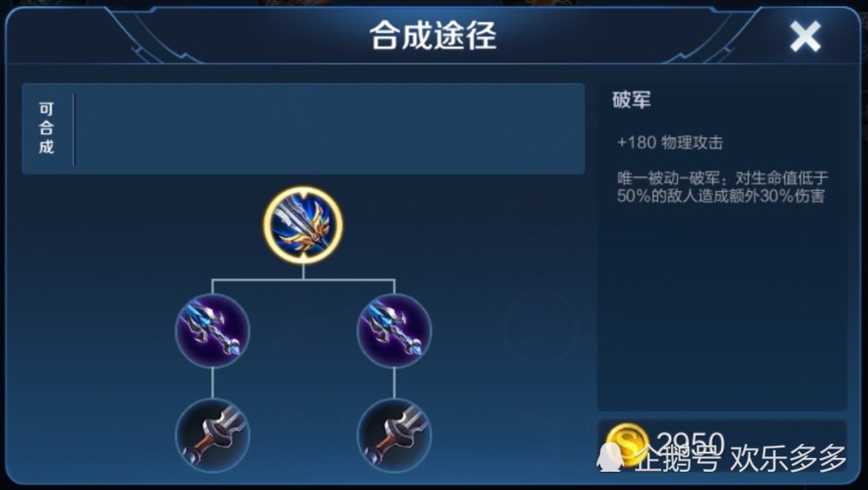Choose the right iron sword base item

tap(394, 435)
